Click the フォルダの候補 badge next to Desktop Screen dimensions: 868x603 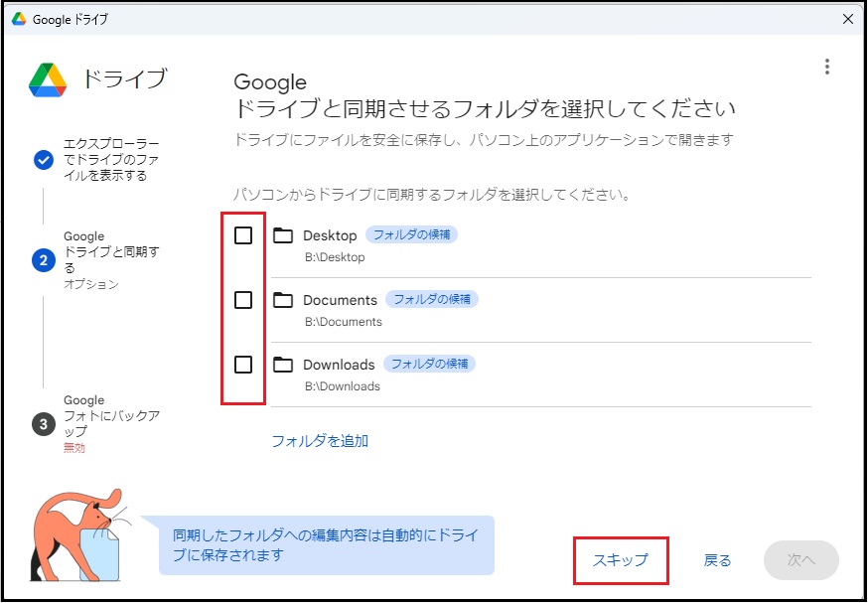411,235
